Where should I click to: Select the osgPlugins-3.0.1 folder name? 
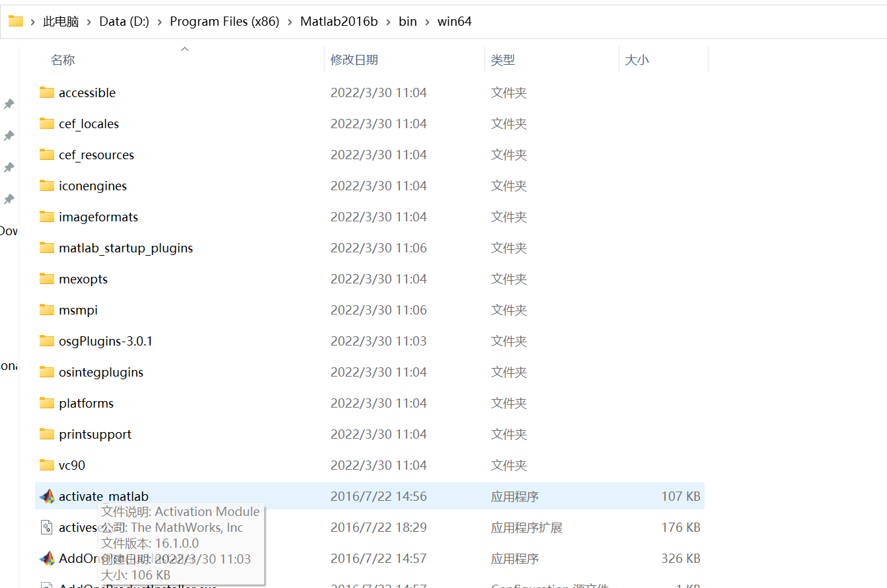(106, 341)
